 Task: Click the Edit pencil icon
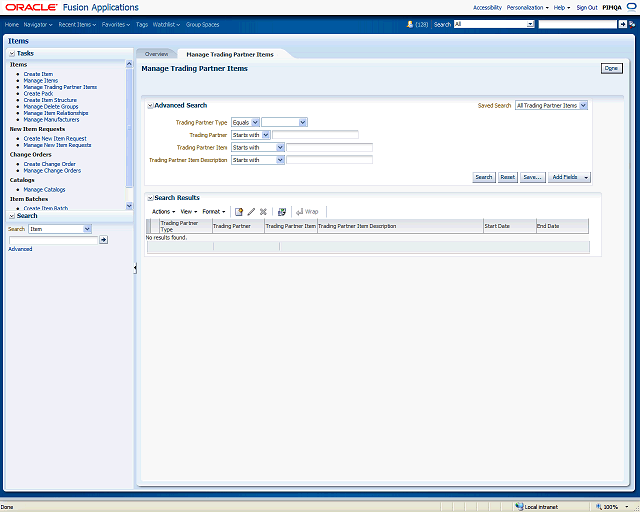[x=251, y=212]
